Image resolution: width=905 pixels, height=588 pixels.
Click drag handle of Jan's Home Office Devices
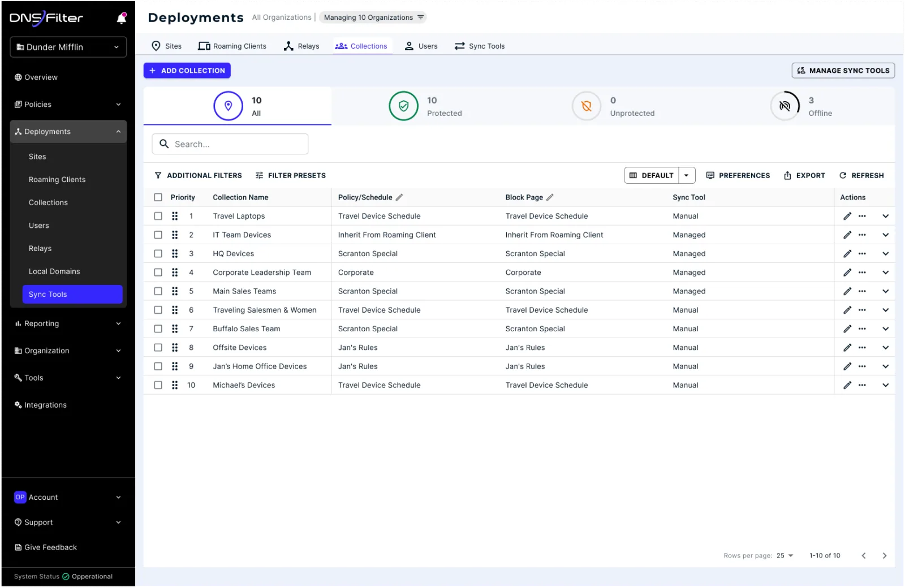coord(175,366)
